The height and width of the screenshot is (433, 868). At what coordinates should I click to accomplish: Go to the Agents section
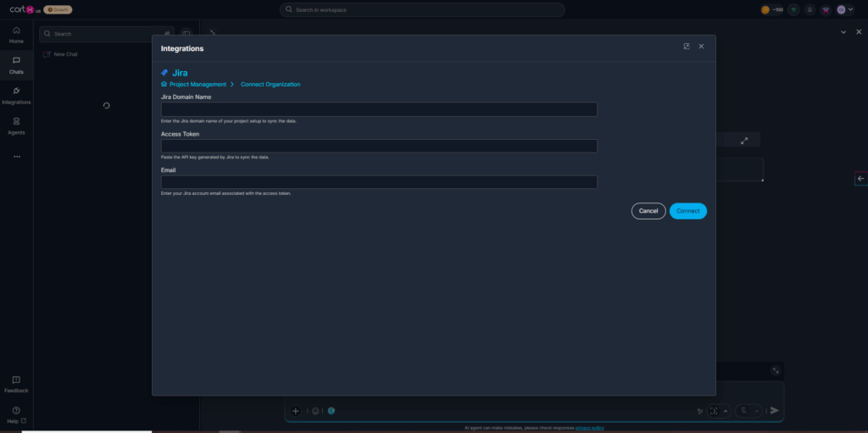coord(16,126)
